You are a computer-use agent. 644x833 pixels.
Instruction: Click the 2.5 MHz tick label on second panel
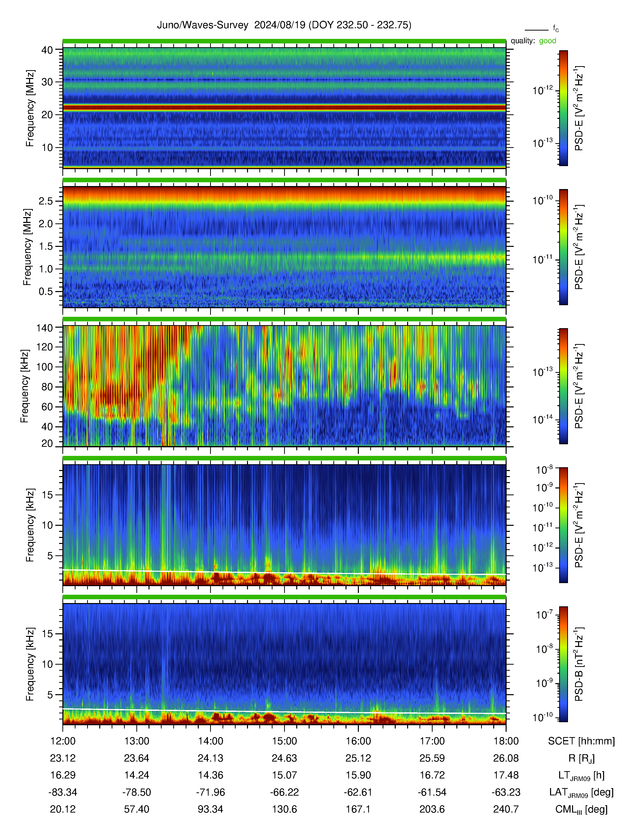click(x=46, y=201)
